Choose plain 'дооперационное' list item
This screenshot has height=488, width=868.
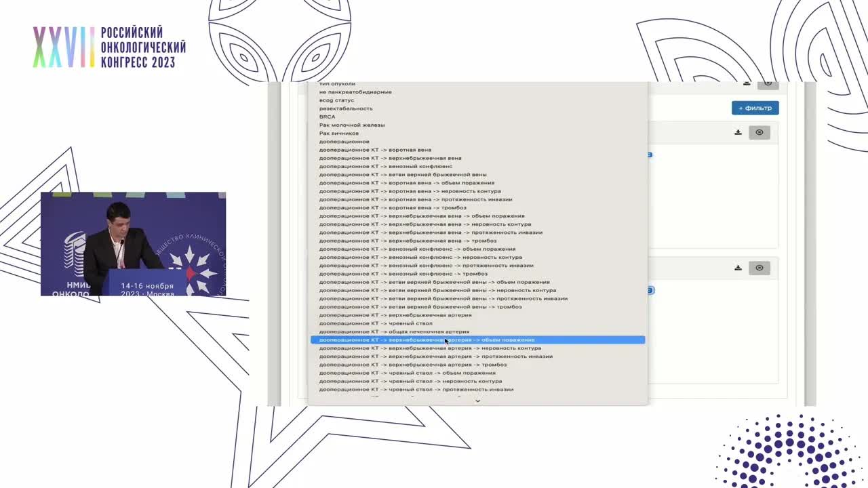[344, 142]
